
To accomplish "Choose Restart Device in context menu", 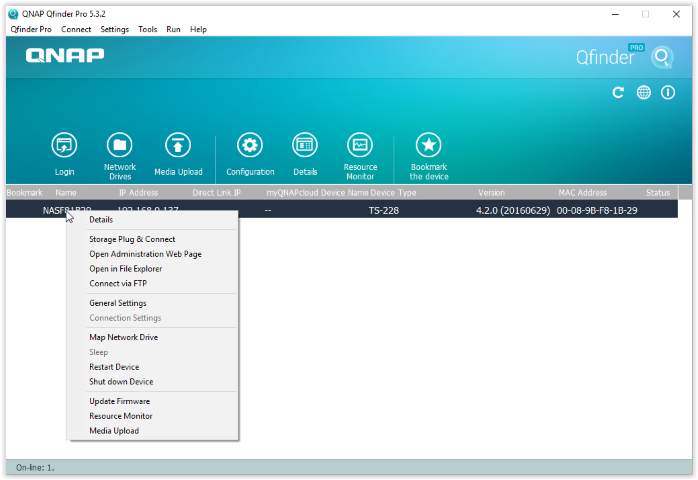I will click(x=114, y=367).
